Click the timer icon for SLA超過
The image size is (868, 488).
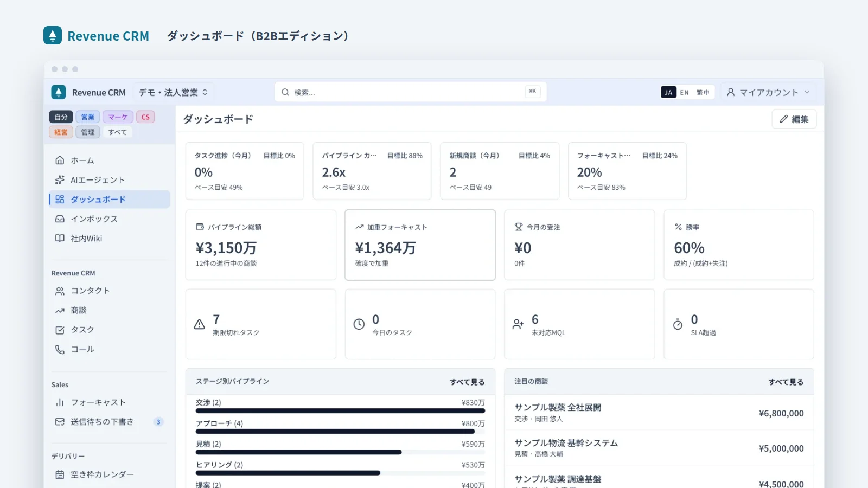pos(678,324)
